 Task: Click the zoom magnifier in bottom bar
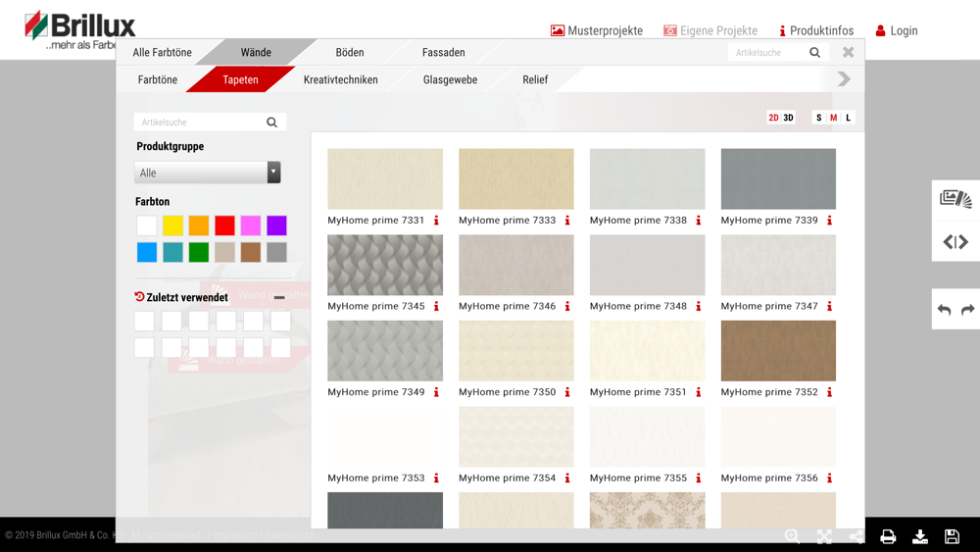(793, 536)
